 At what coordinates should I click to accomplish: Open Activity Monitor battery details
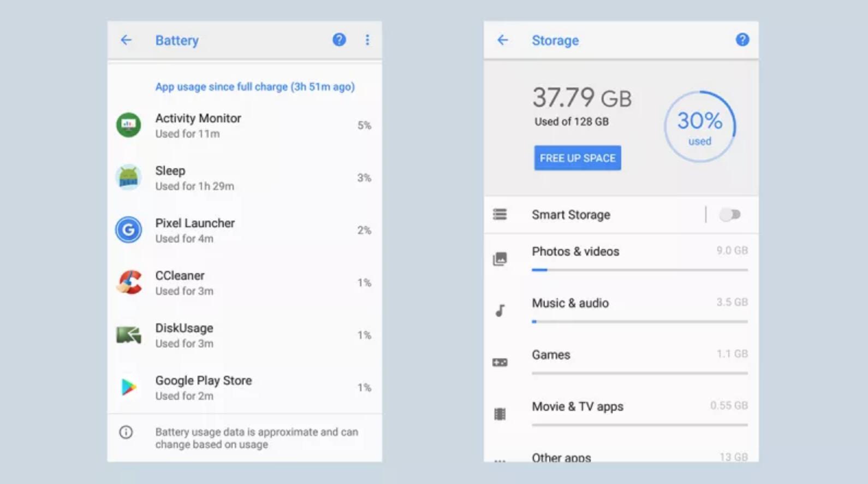tap(245, 125)
